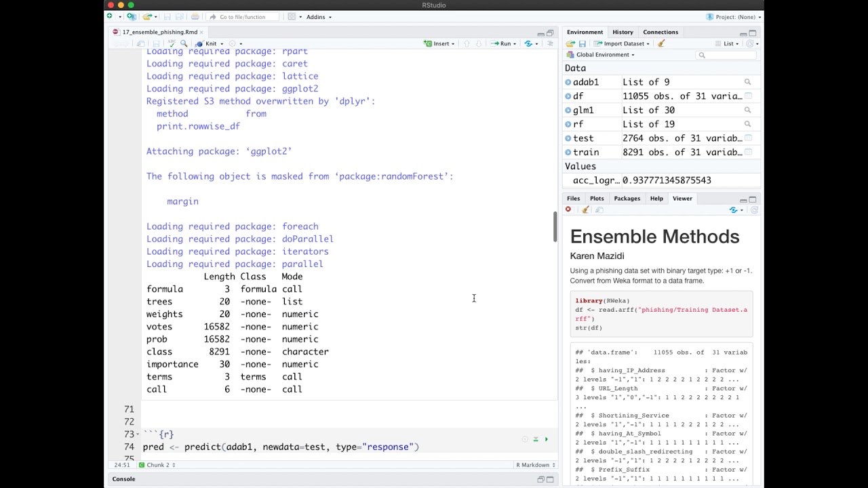
Task: Run current chunk green arrow on line 73
Action: tap(546, 439)
